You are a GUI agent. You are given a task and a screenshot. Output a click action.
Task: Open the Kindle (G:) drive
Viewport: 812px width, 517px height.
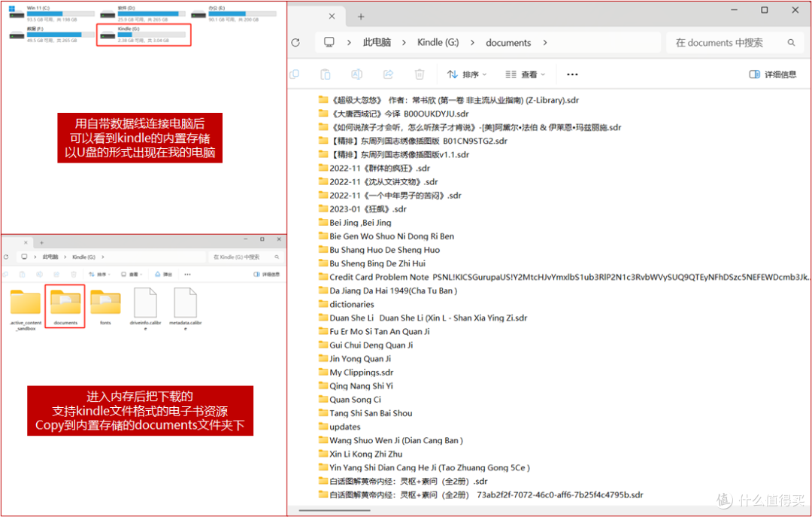pos(144,34)
